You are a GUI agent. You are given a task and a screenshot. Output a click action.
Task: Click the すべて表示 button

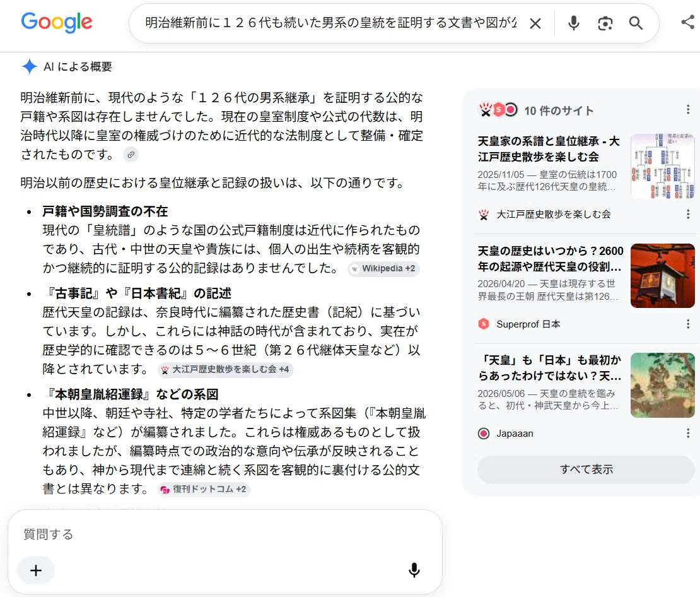coord(586,470)
